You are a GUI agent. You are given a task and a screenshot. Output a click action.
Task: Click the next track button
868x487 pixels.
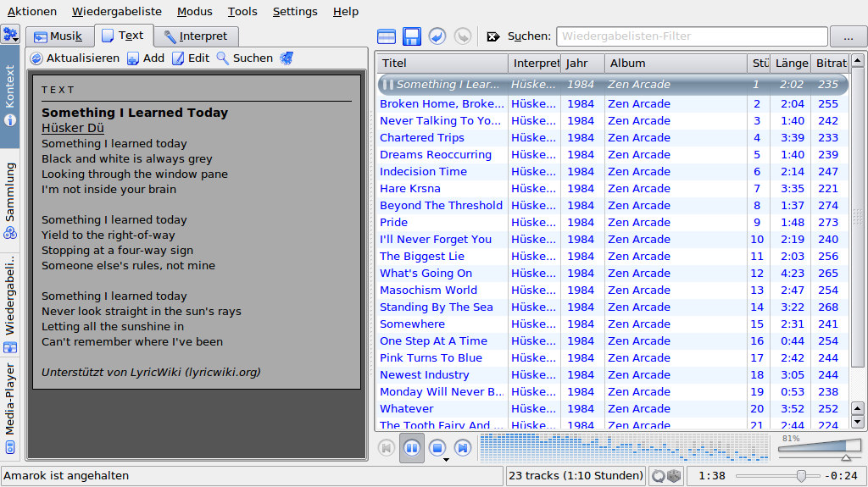(x=463, y=448)
